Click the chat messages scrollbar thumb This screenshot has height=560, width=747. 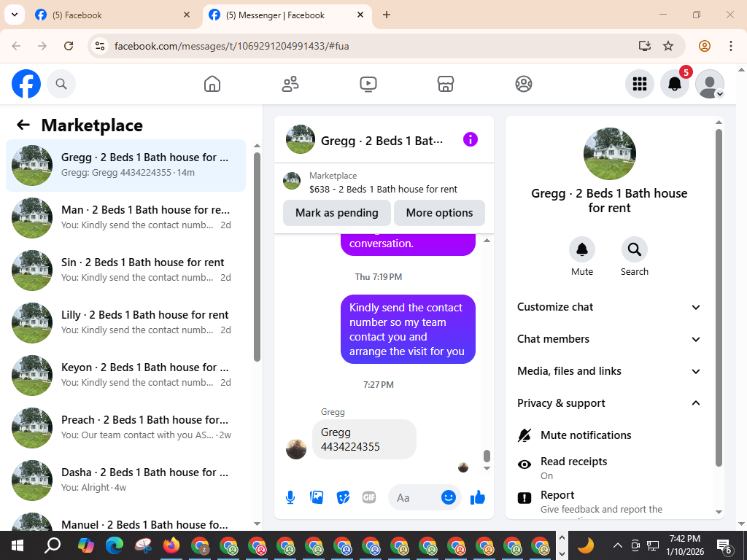point(487,456)
